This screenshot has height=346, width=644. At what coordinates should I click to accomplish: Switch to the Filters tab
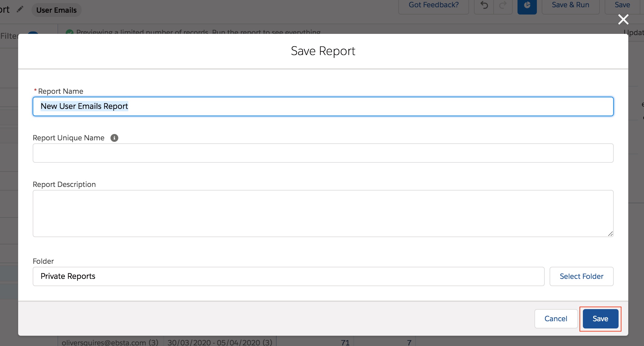click(x=9, y=36)
